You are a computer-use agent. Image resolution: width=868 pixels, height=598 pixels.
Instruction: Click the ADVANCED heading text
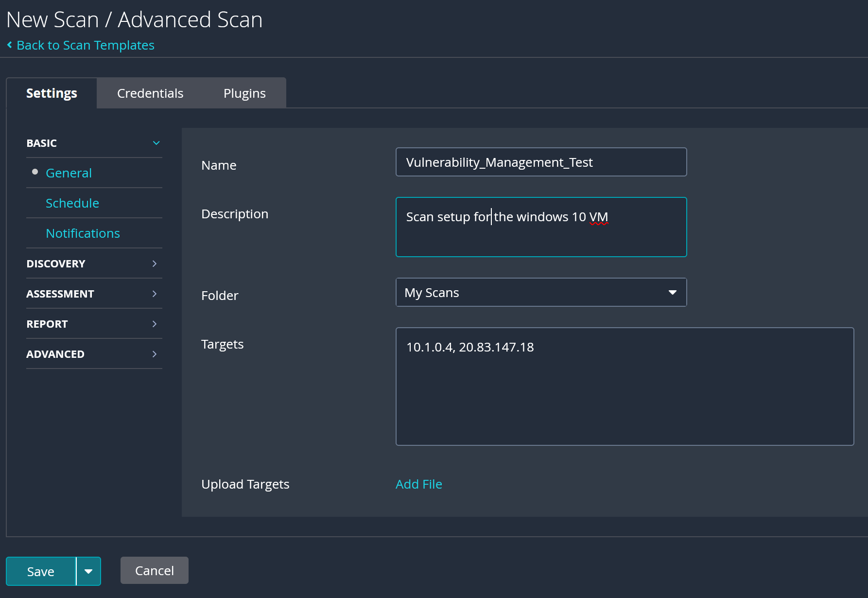(55, 354)
